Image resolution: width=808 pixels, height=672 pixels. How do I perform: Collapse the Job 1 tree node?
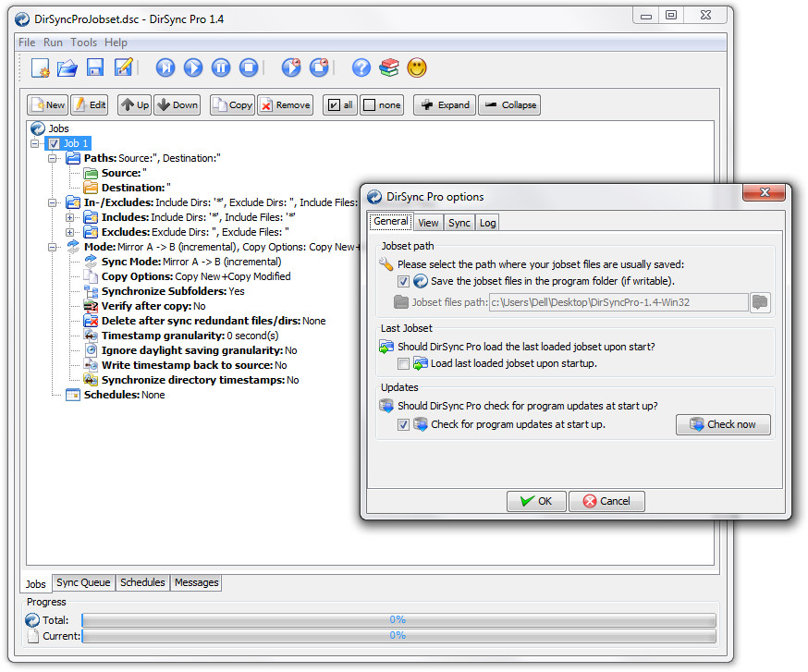click(x=34, y=144)
